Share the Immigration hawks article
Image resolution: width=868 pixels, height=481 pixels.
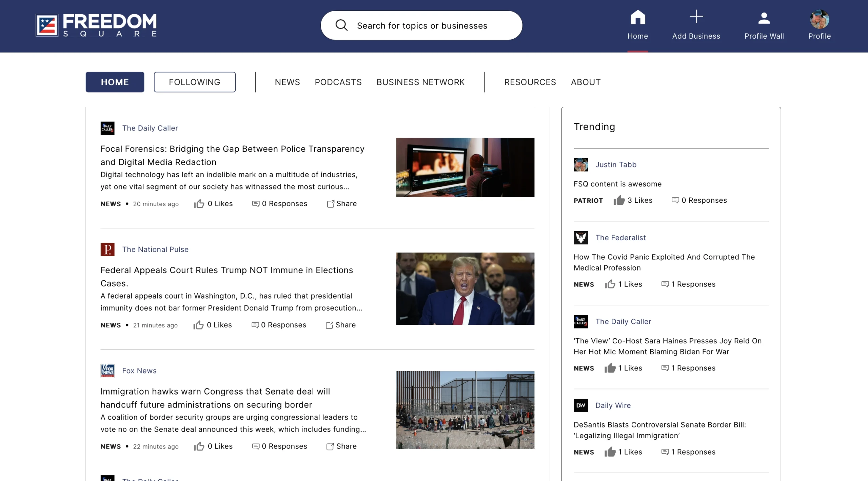pos(342,446)
